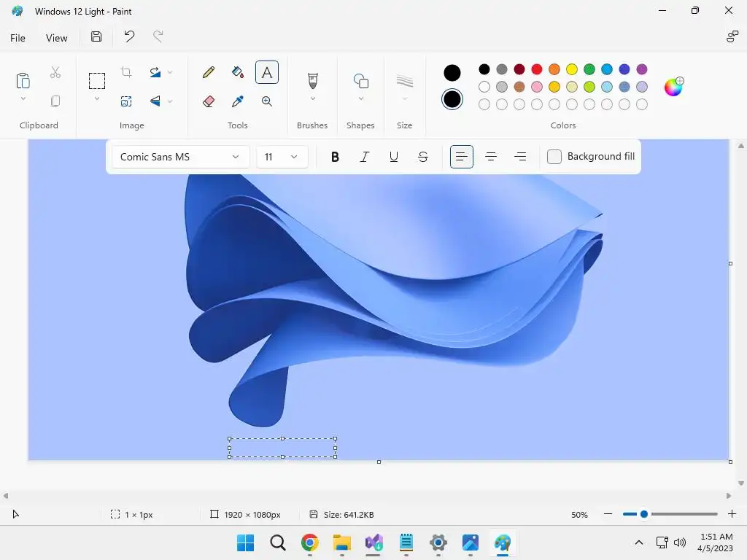Open the Windows Start button
This screenshot has width=747, height=560.
245,542
